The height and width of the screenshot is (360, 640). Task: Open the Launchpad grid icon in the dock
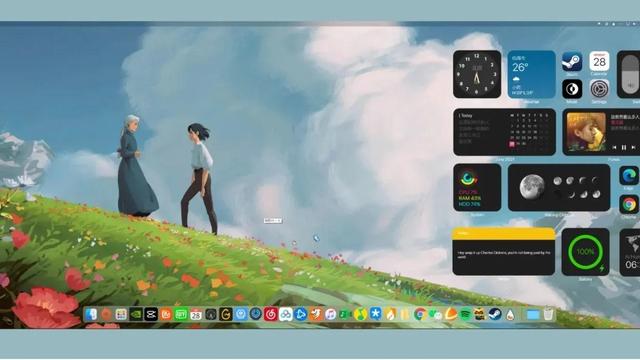(121, 314)
